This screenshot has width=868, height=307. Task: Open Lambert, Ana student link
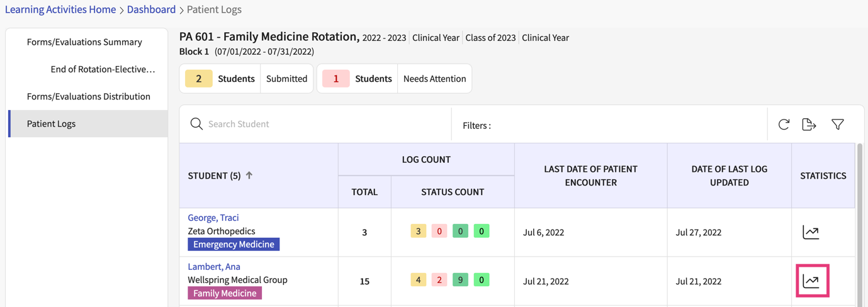click(x=213, y=267)
